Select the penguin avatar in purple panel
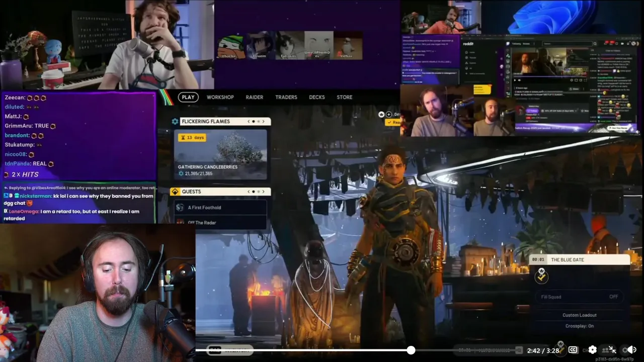644x362 pixels. pos(347,45)
